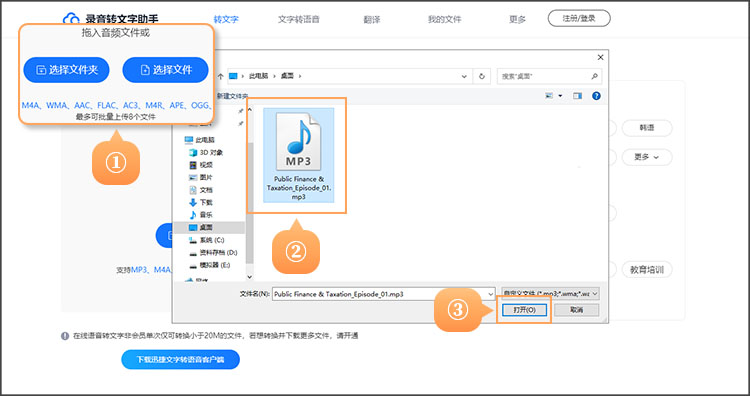Expand the 更多 languages dropdown
This screenshot has width=750, height=396.
(647, 157)
